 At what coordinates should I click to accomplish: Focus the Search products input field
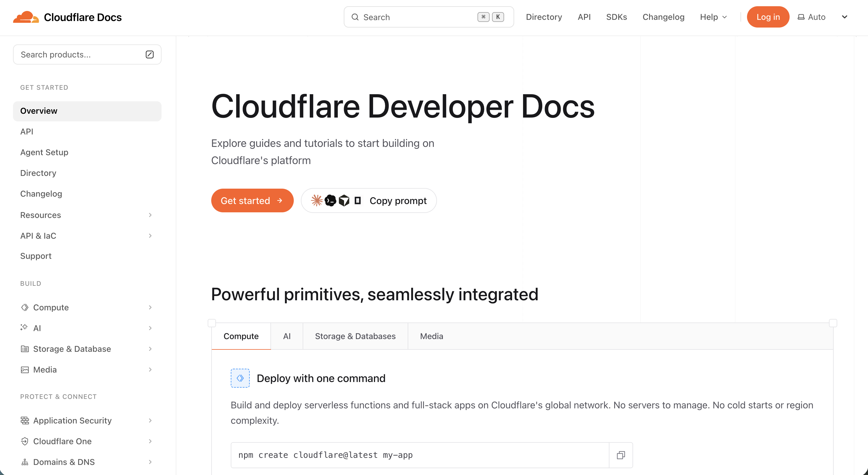point(87,54)
